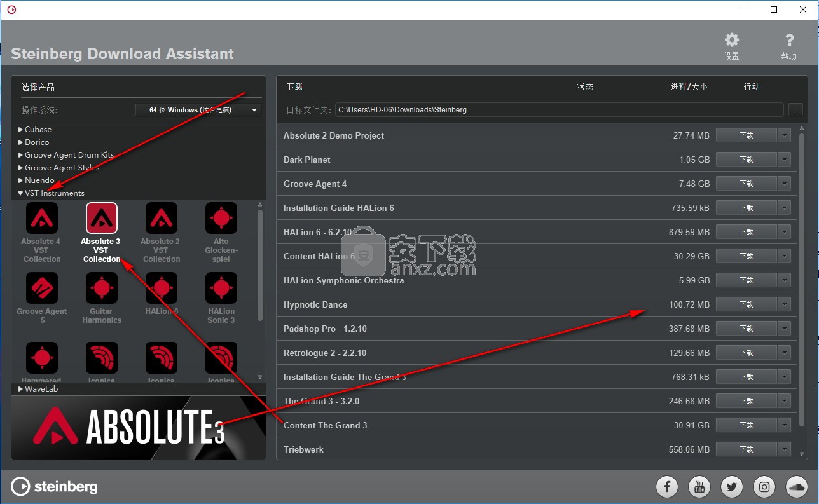819x504 pixels.
Task: Download HALion 6 - 6.2.10 installer
Action: pos(747,232)
